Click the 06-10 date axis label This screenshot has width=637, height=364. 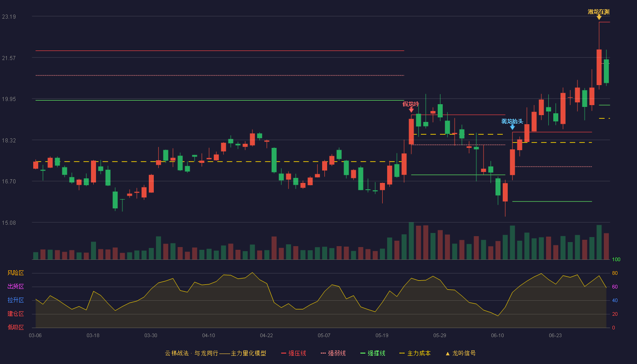point(497,335)
